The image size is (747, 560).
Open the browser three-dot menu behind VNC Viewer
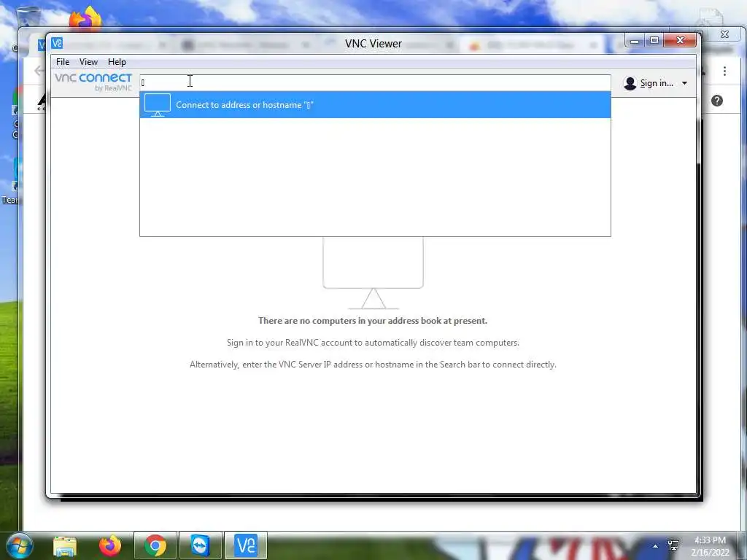pos(724,71)
